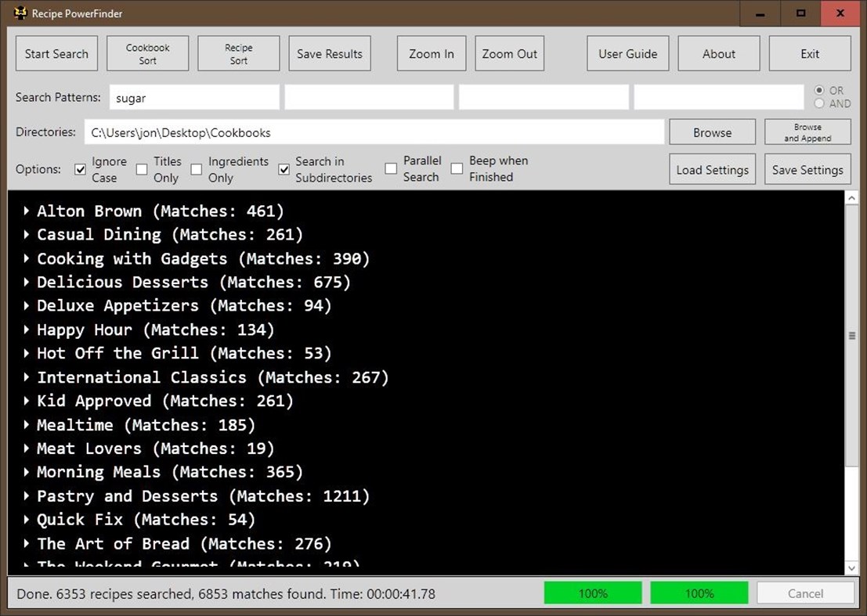Save the search results
This screenshot has height=616, width=867.
[329, 53]
